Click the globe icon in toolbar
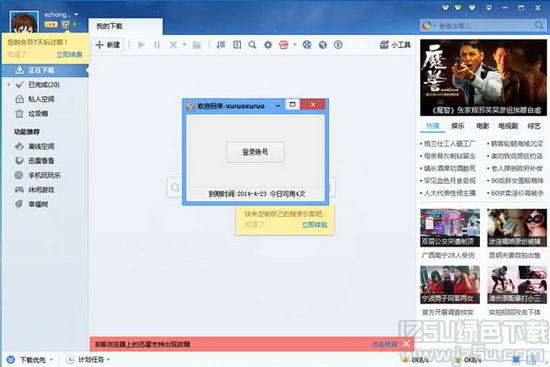 click(323, 45)
